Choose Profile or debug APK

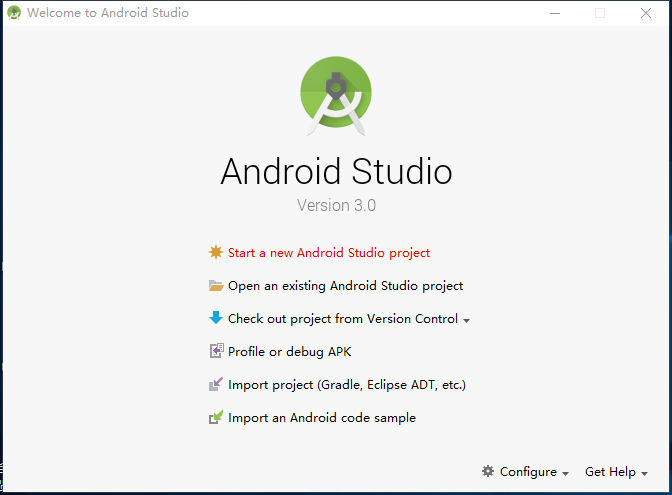pyautogui.click(x=289, y=352)
